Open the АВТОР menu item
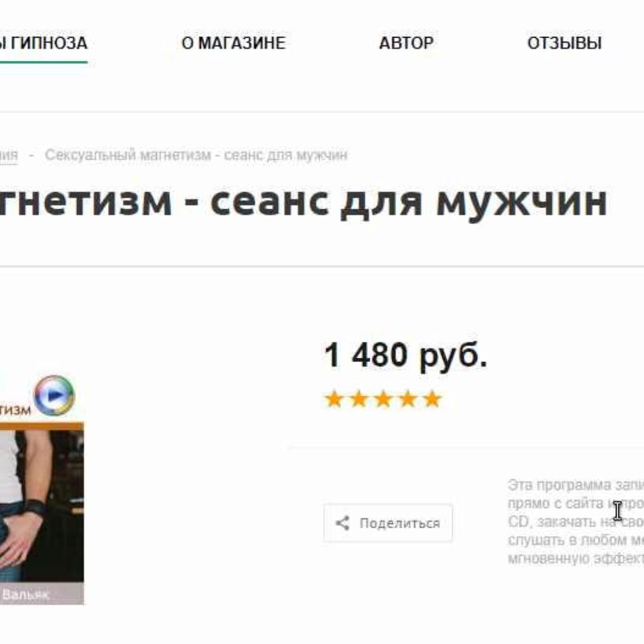644x644 pixels. tap(406, 43)
